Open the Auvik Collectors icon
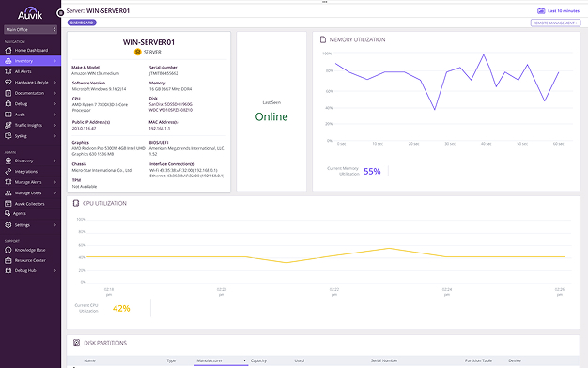Image resolution: width=588 pixels, height=368 pixels. click(x=8, y=204)
